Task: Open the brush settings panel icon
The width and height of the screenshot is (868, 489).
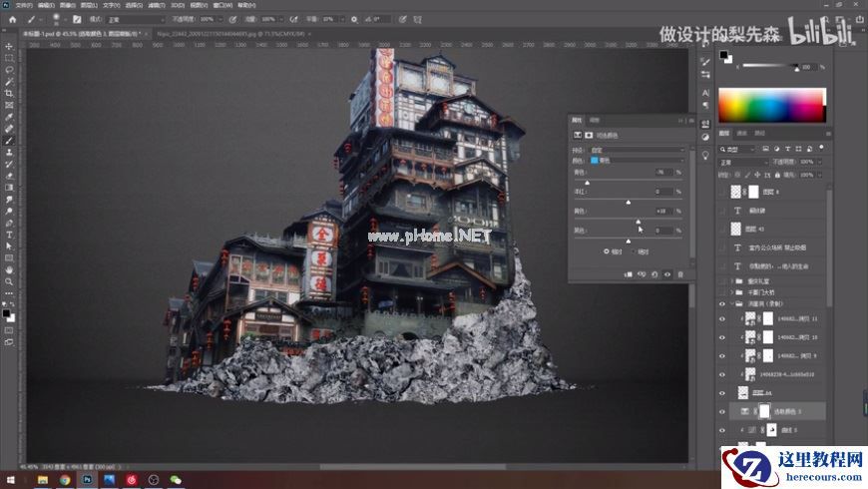Action: pyautogui.click(x=77, y=19)
